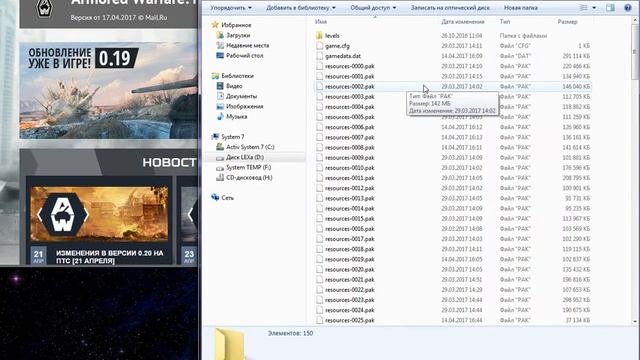
Task: Open news about version 0.20 changes
Action: point(109,257)
